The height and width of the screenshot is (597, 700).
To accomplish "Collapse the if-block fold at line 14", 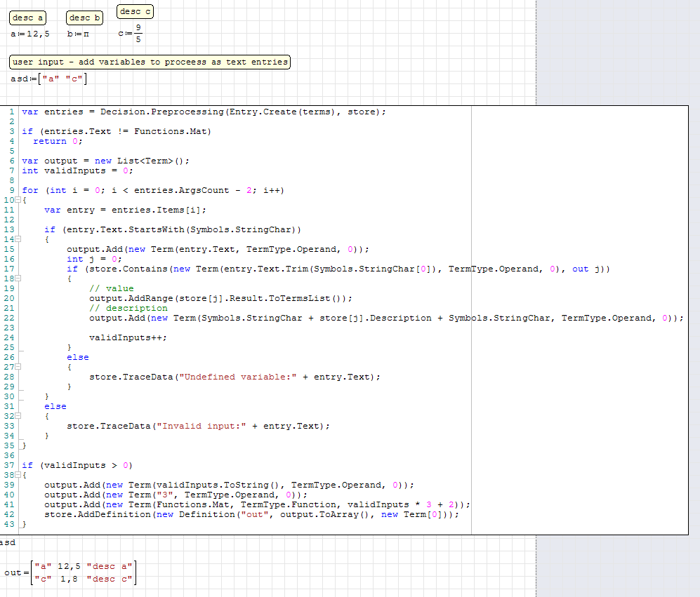I will pyautogui.click(x=18, y=239).
